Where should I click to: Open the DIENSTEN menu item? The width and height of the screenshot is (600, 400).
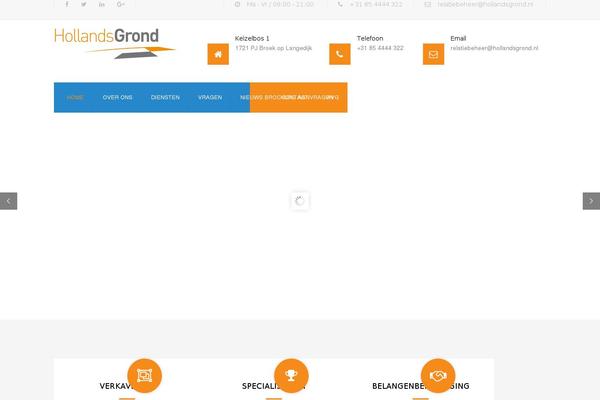coord(165,97)
